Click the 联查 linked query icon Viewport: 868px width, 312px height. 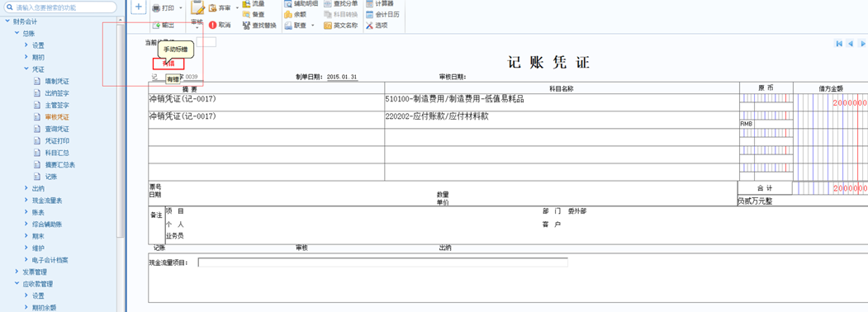click(x=288, y=26)
